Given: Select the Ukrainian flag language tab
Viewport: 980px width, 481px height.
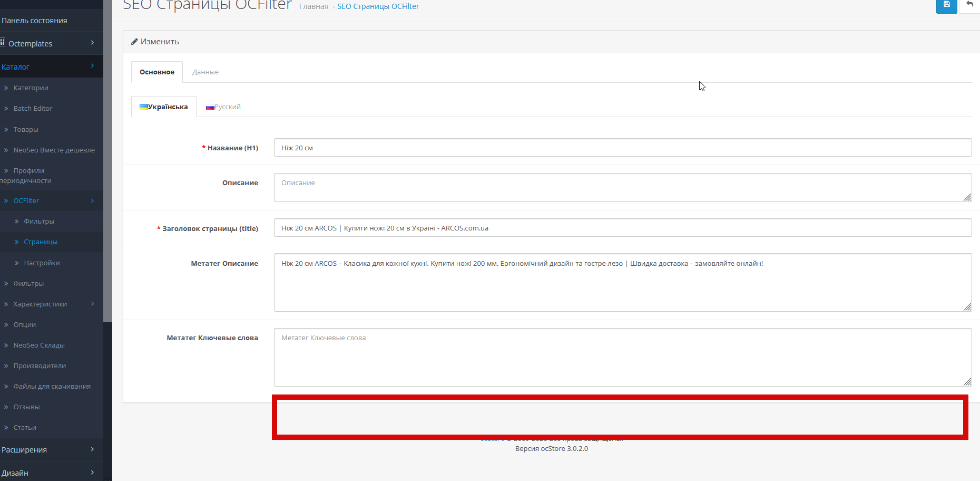Looking at the screenshot, I should [163, 107].
